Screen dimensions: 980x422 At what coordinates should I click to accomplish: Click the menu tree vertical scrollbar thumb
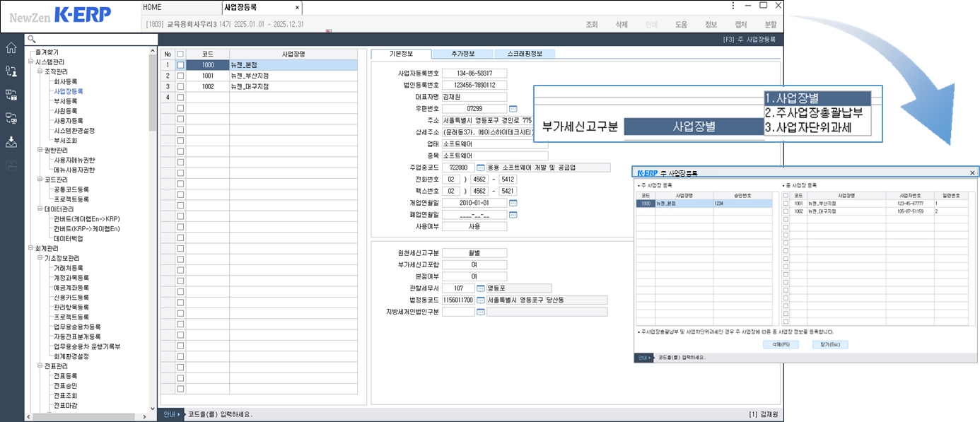click(153, 92)
